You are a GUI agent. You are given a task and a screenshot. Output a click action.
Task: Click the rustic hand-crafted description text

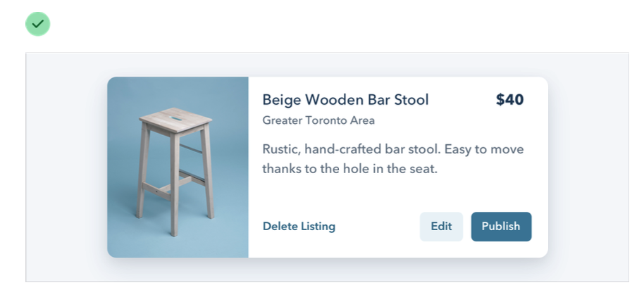[x=392, y=150]
